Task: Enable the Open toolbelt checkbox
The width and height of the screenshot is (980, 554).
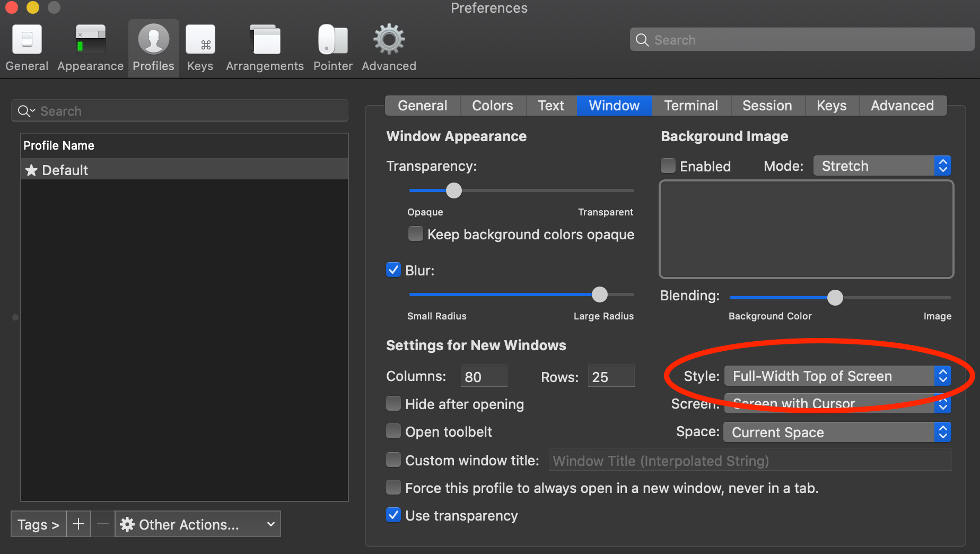Action: (x=393, y=431)
